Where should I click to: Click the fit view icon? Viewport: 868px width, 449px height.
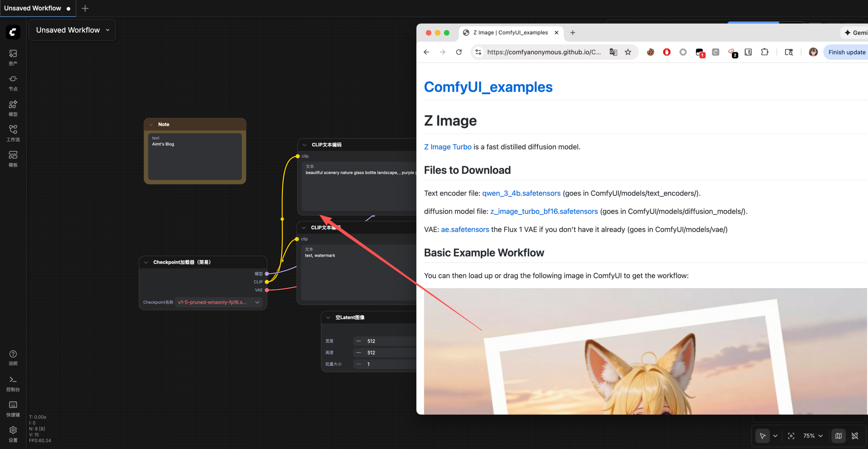pyautogui.click(x=791, y=436)
